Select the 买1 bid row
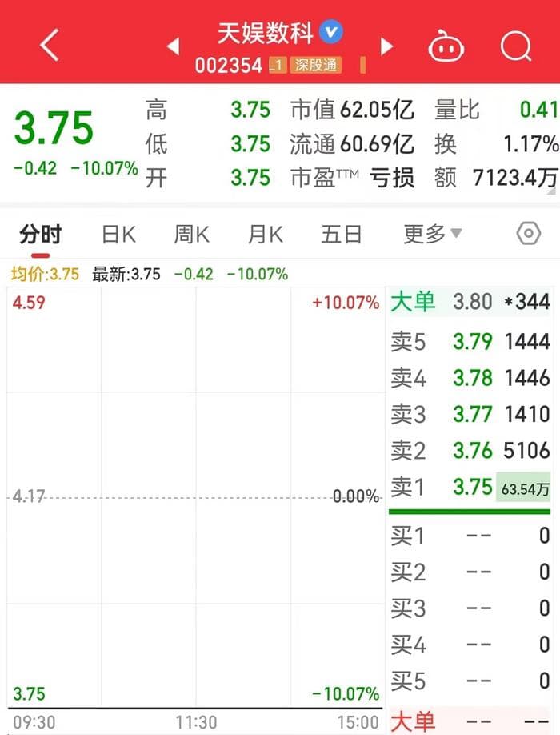Image resolution: width=560 pixels, height=735 pixels. click(470, 536)
